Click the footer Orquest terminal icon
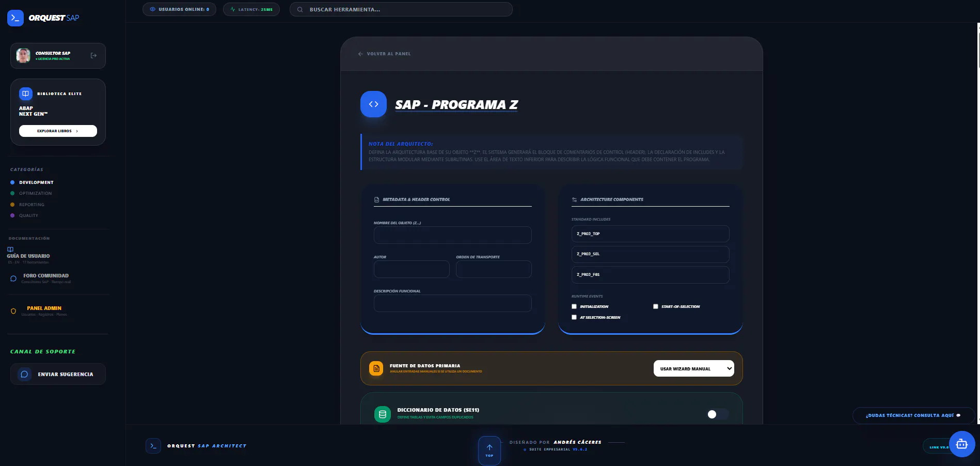 [x=153, y=446]
